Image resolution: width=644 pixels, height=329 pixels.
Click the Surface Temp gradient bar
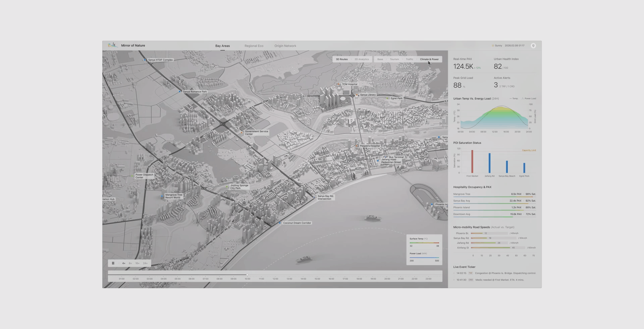point(424,243)
